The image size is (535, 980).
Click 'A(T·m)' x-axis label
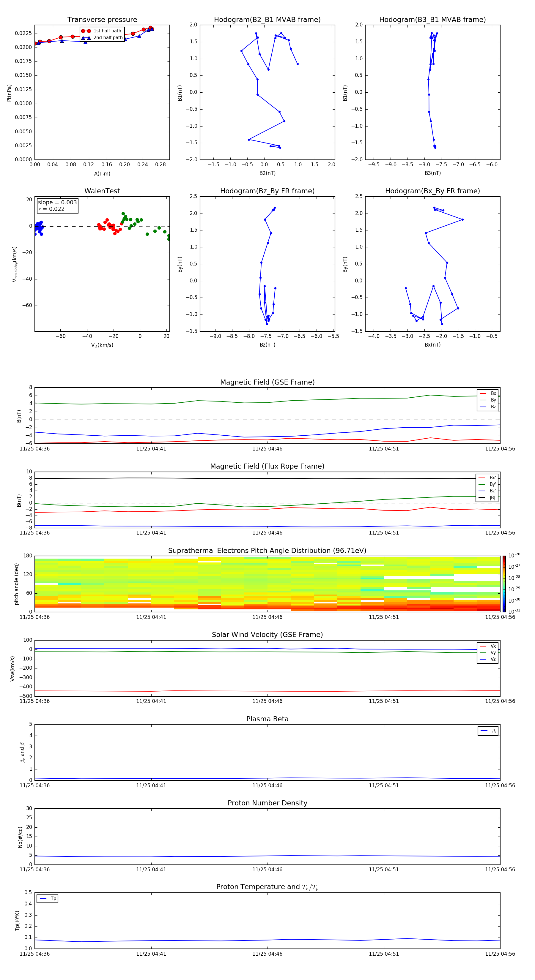(x=102, y=174)
